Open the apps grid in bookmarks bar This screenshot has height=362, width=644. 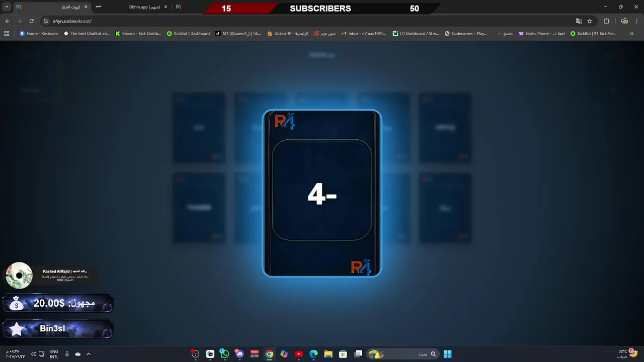click(7, 34)
